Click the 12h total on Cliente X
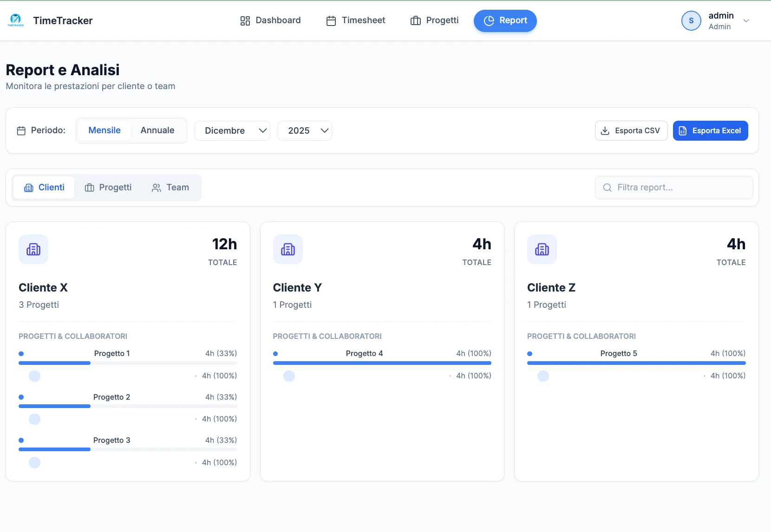This screenshot has height=532, width=771. (x=225, y=244)
